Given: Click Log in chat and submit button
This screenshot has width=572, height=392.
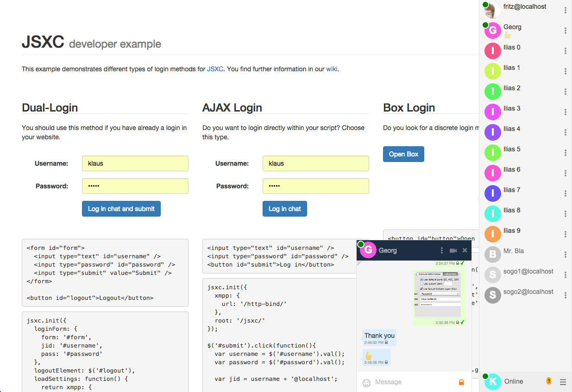Looking at the screenshot, I should [x=121, y=209].
